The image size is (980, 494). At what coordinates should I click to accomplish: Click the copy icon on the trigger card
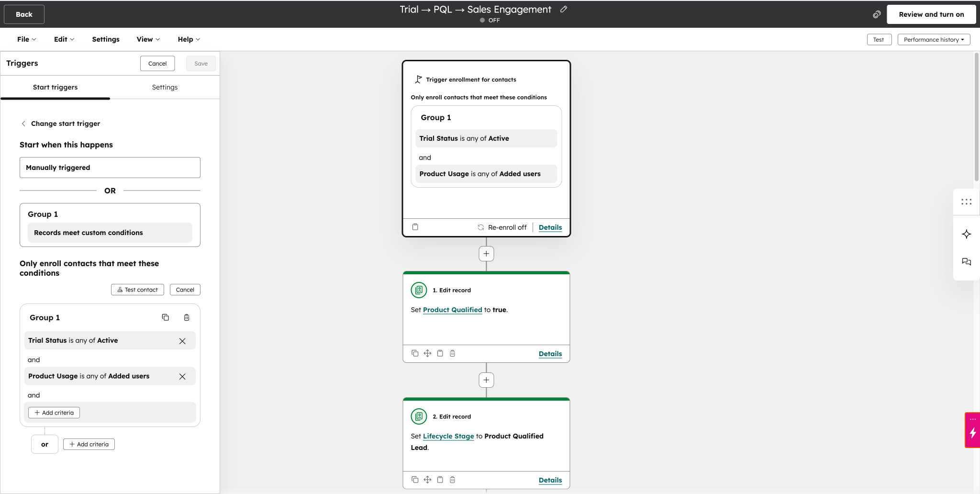(415, 227)
